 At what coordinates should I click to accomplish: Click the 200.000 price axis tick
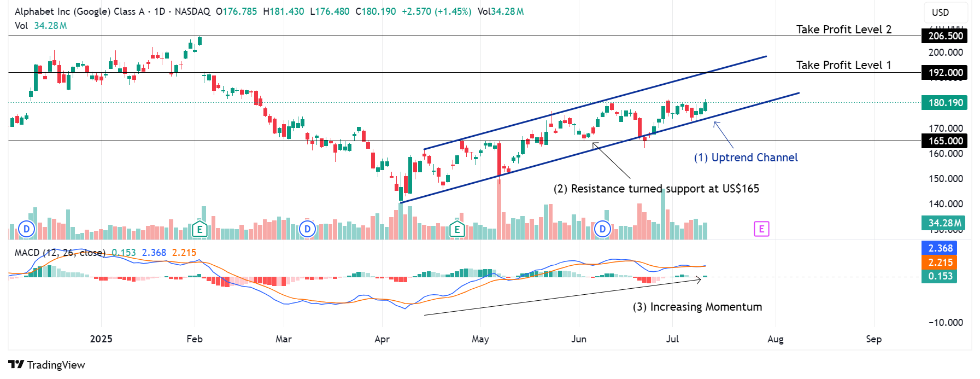(946, 53)
